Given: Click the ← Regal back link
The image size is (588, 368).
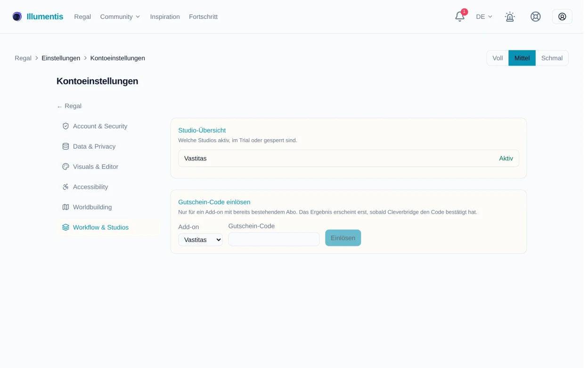Looking at the screenshot, I should [x=69, y=106].
